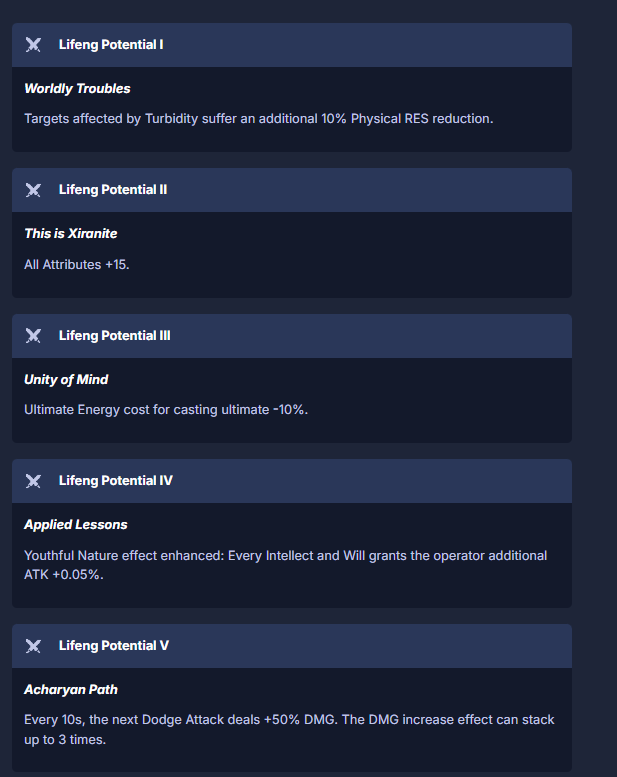Viewport: 617px width, 777px height.
Task: Select the Applied Lessons title
Action: pyautogui.click(x=76, y=525)
